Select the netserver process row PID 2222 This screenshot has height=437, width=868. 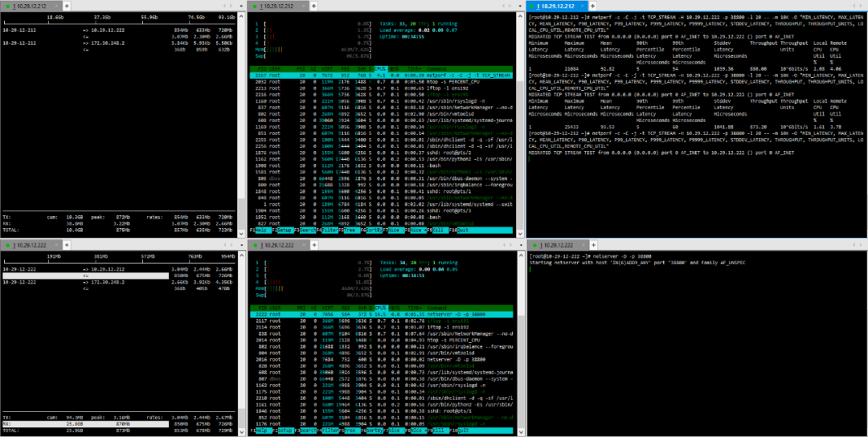tap(382, 314)
